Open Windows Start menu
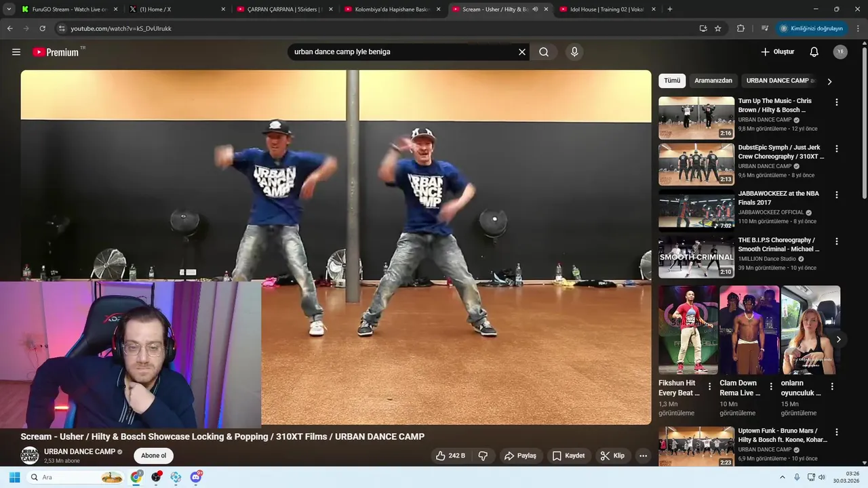This screenshot has width=868, height=488. click(14, 477)
